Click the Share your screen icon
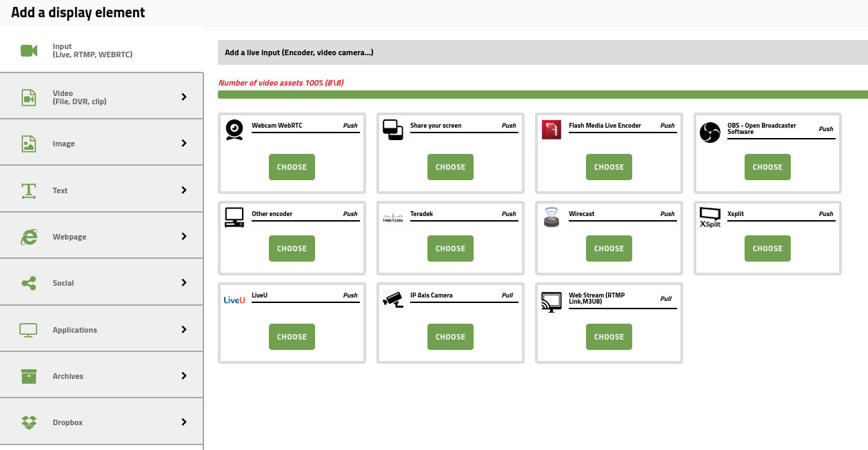Image resolution: width=868 pixels, height=450 pixels. coord(393,130)
